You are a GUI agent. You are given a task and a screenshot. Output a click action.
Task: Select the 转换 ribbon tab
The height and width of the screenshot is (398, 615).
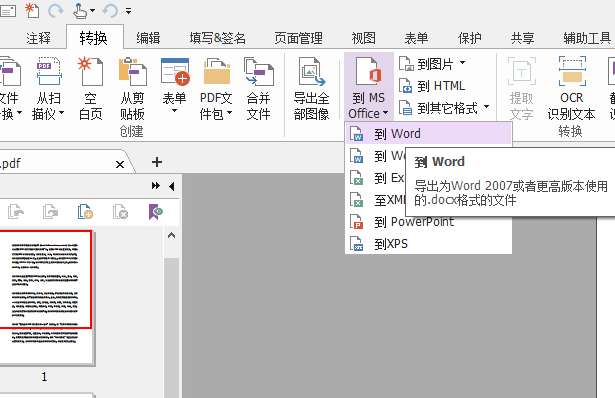93,38
